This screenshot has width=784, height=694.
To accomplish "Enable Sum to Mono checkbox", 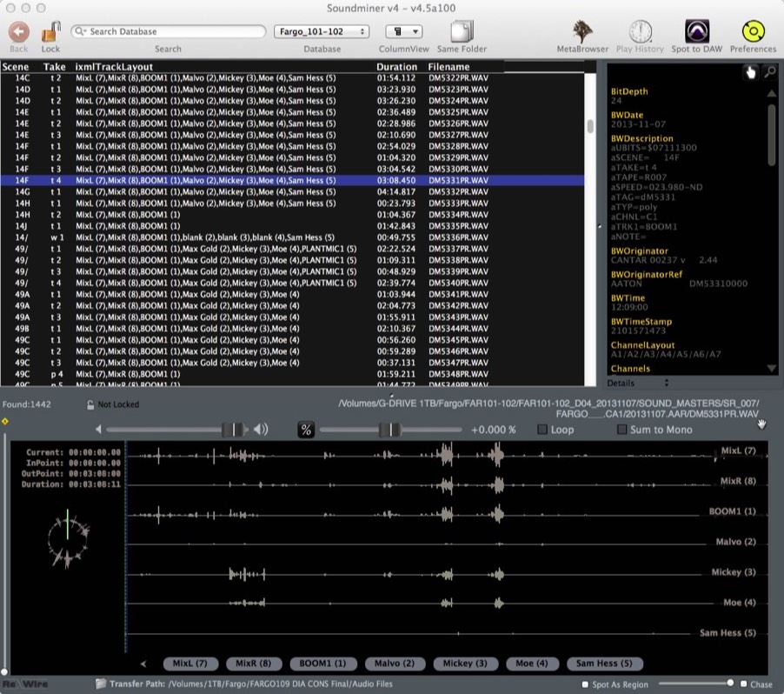I will [x=621, y=430].
